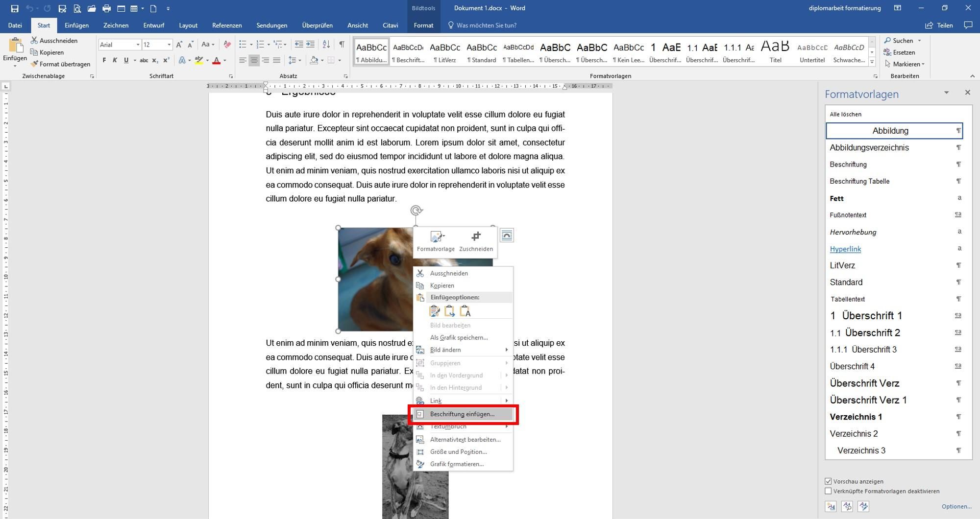Click the Save icon in quick access toolbar

point(15,8)
